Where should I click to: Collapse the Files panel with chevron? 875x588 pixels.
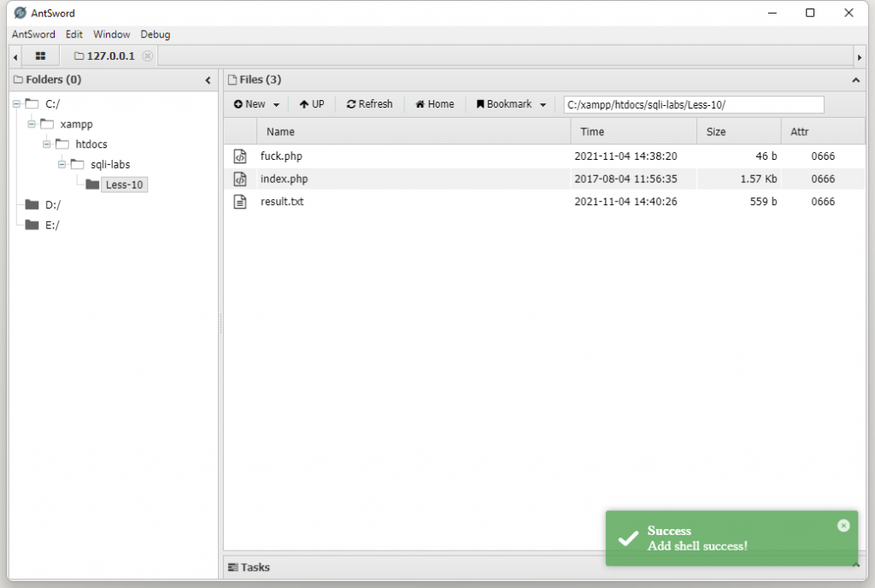[856, 80]
